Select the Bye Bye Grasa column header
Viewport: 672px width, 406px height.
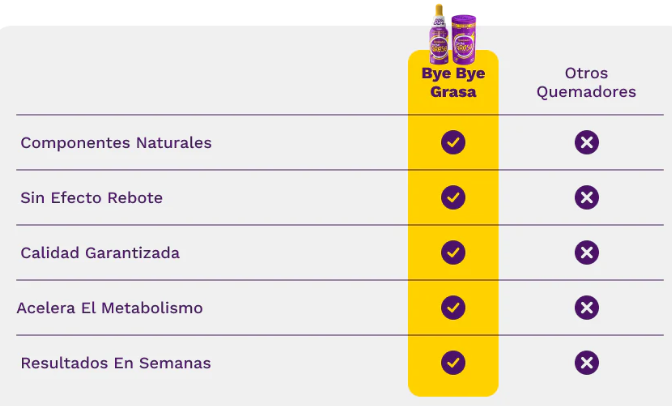(x=453, y=82)
